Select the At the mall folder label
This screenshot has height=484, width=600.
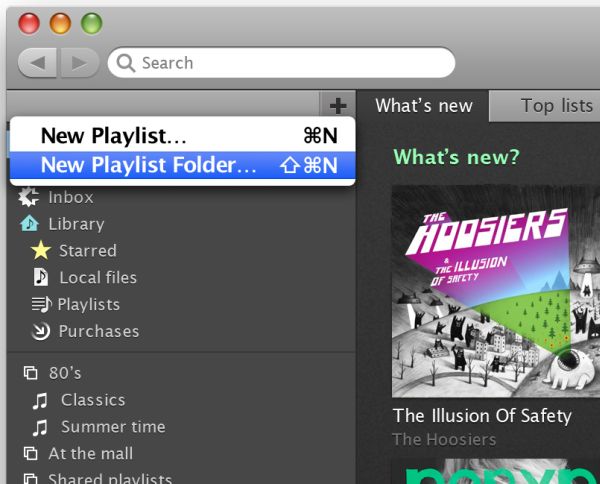(91, 454)
